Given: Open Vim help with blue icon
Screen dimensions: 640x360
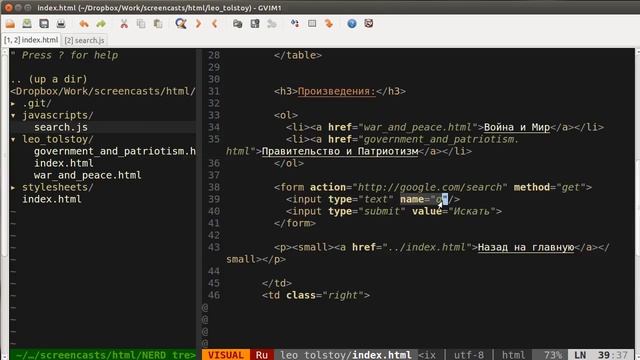Looking at the screenshot, I should click(x=352, y=24).
